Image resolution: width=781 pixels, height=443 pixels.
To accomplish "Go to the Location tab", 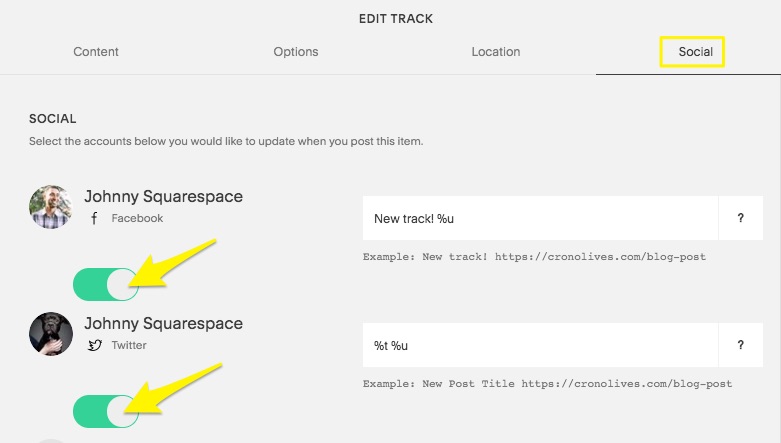I will pyautogui.click(x=496, y=52).
